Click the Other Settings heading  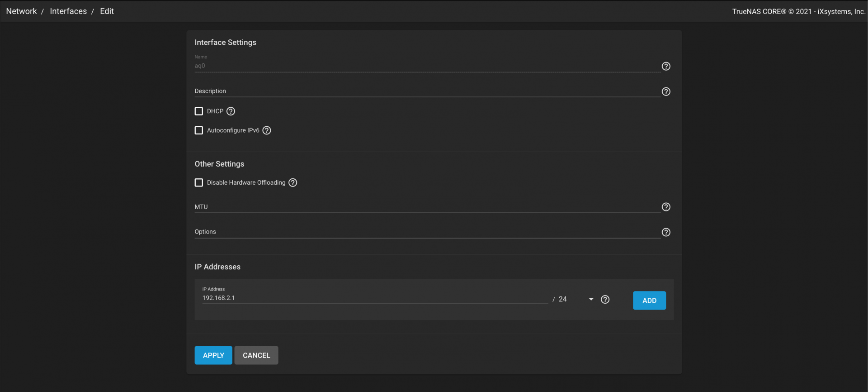219,164
